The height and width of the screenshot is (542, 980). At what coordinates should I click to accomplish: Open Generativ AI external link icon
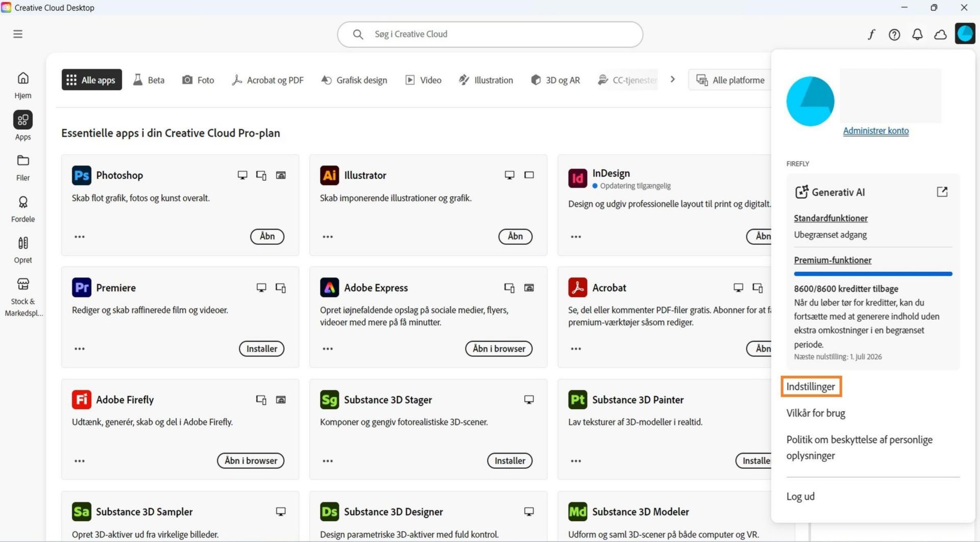942,192
